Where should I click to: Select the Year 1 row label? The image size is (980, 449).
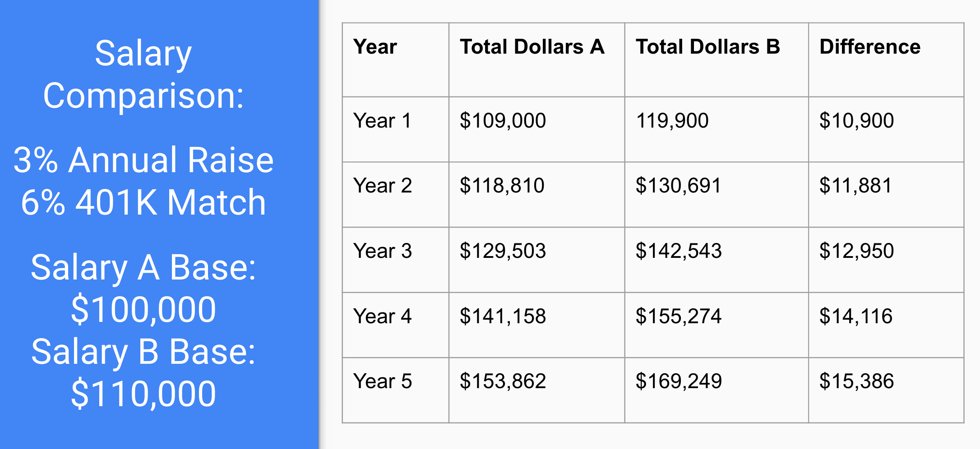[x=382, y=121]
